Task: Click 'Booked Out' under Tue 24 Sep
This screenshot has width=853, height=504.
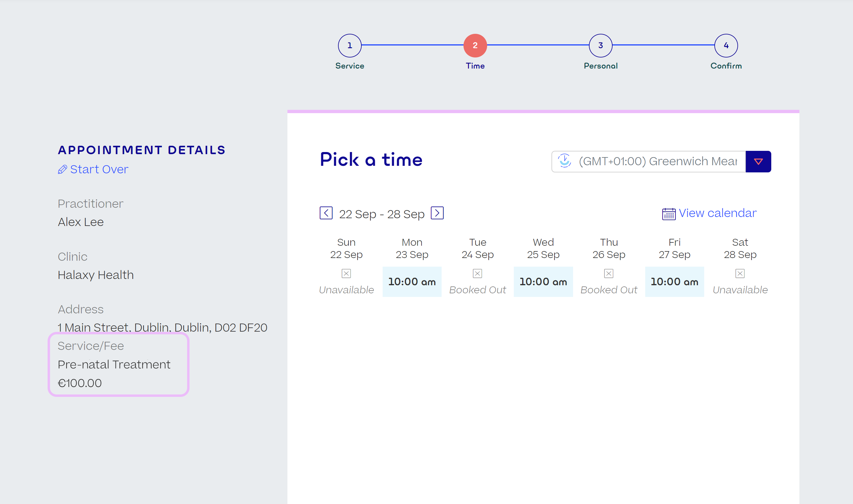Action: click(x=477, y=290)
